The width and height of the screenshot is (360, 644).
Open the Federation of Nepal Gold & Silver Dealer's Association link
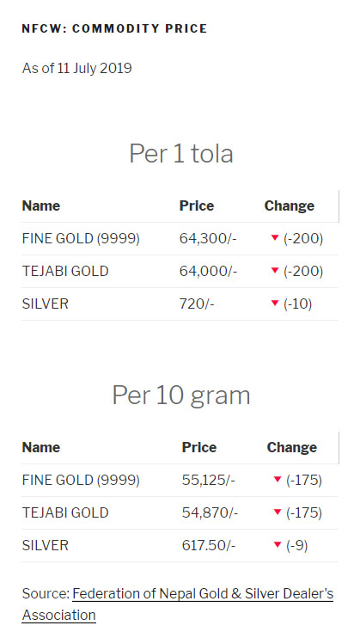178,604
